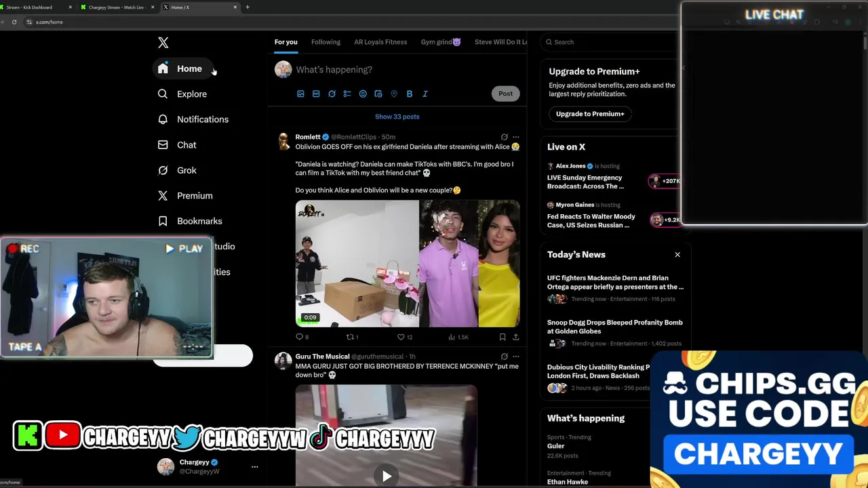Add a poll to the post

(347, 94)
